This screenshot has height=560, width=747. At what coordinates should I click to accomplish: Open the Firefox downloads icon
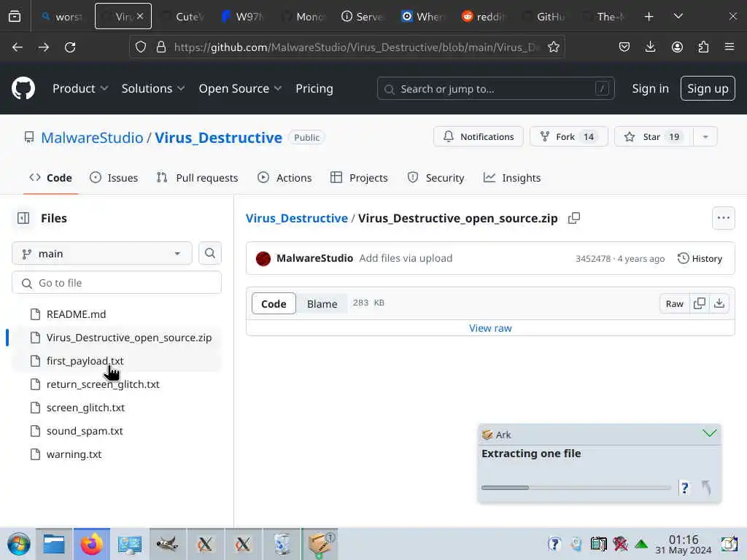(650, 47)
